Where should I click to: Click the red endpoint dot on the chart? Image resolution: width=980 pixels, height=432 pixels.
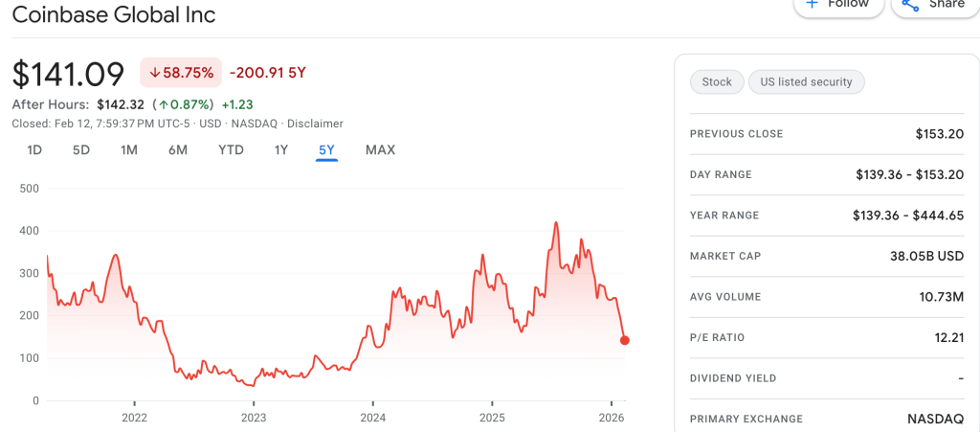[625, 340]
